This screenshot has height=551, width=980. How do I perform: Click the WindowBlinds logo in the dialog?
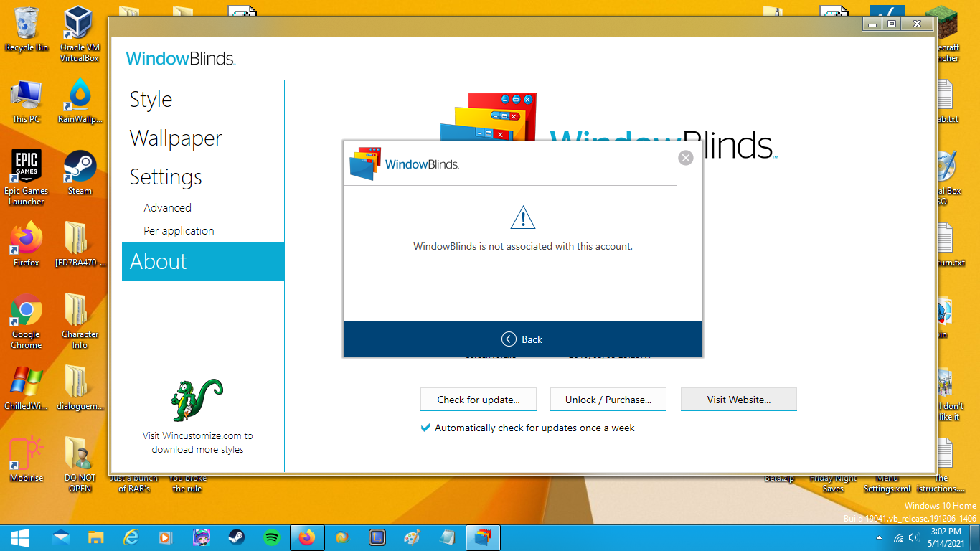pos(404,164)
